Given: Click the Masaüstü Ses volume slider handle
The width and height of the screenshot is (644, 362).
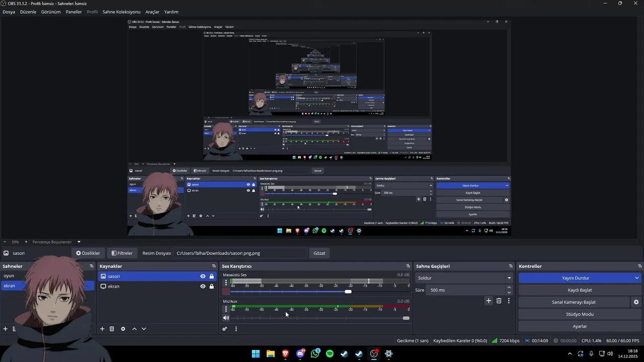Looking at the screenshot, I should click(x=348, y=292).
